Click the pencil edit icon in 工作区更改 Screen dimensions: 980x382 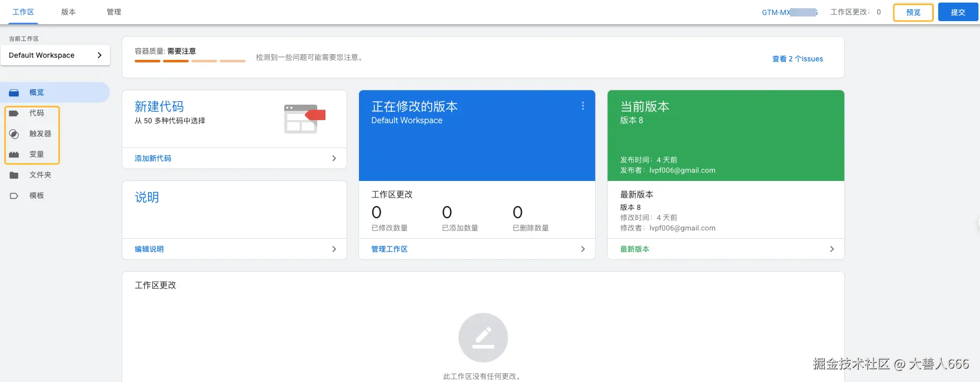point(483,338)
